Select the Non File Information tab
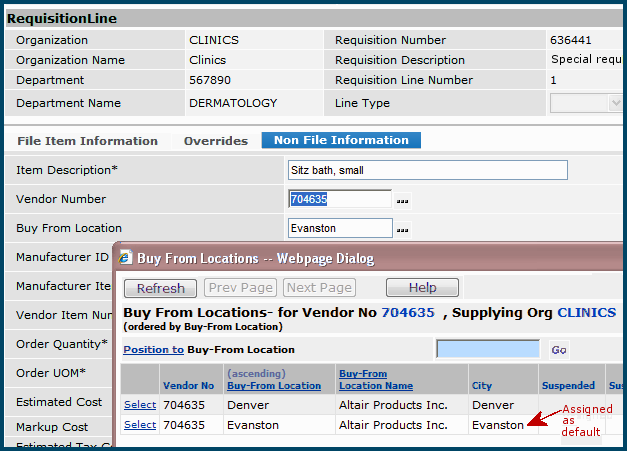 341,141
